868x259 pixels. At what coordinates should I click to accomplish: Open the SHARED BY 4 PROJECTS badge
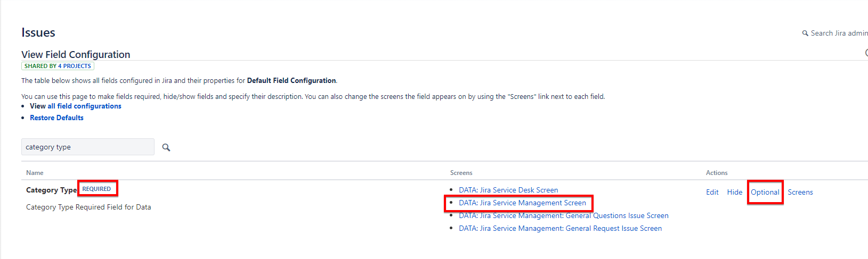coord(58,66)
